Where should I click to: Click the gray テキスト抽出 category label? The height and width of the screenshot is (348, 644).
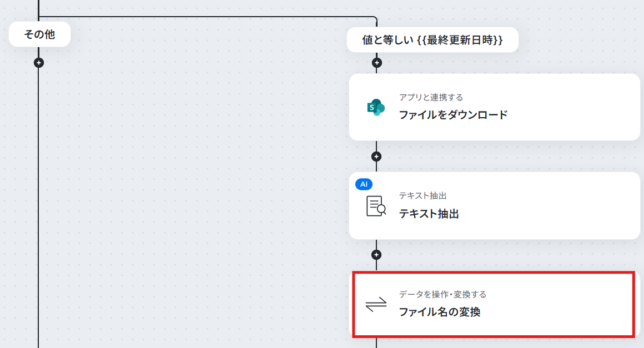(422, 196)
